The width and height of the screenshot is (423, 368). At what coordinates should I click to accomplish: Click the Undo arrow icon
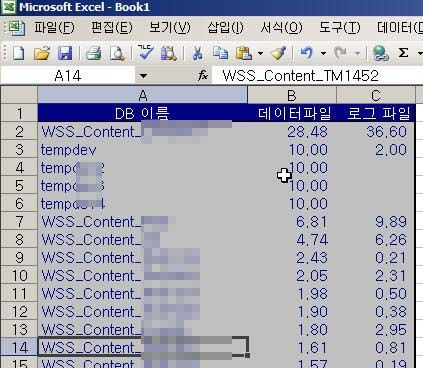[307, 53]
